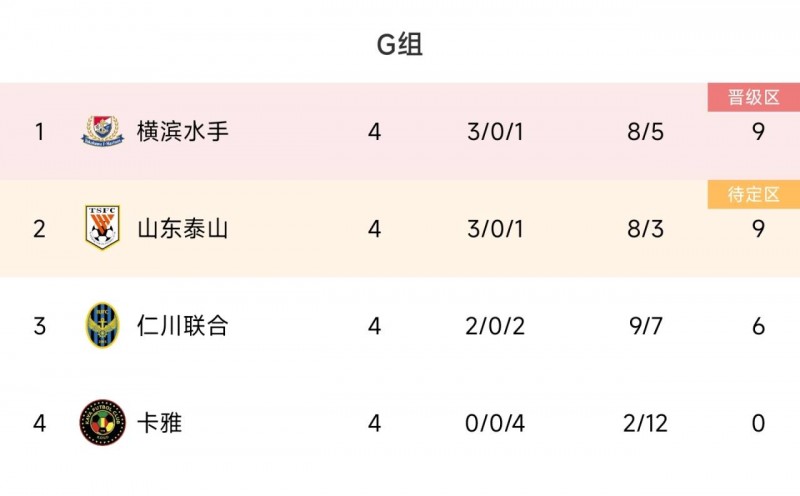Click the G组 group title

pos(399,44)
